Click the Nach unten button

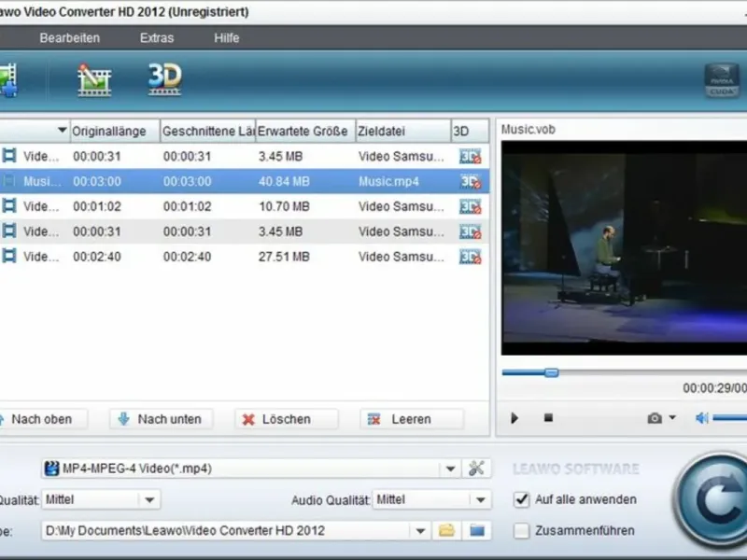(161, 419)
